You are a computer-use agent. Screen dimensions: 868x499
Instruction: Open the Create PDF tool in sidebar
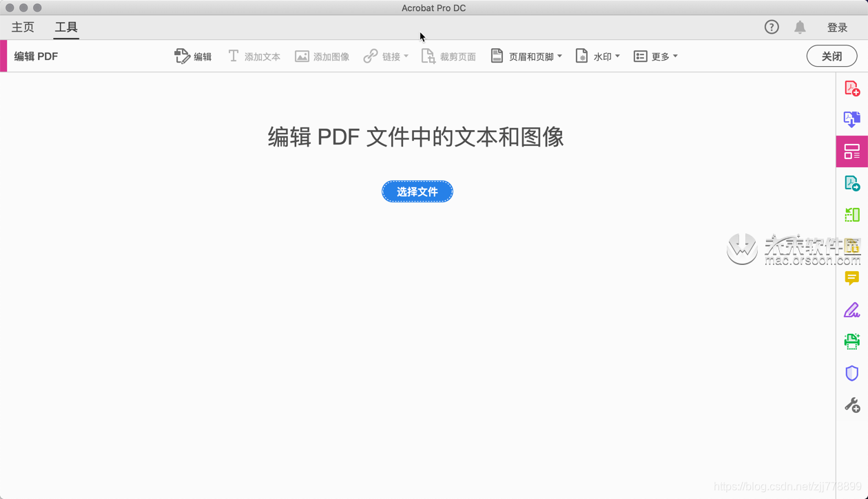pos(852,88)
